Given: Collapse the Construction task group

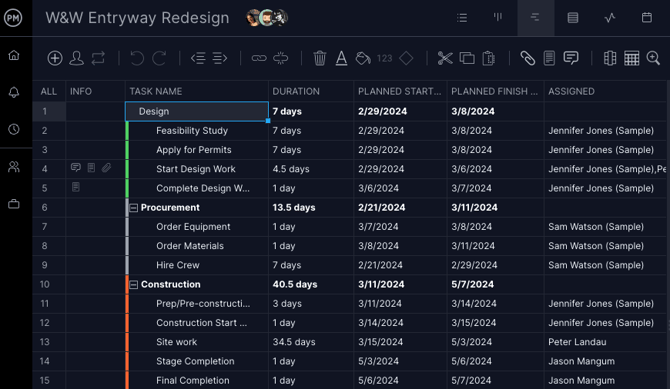Looking at the screenshot, I should [134, 285].
